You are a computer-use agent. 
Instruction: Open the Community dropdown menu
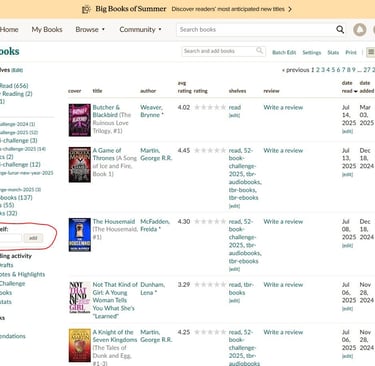(x=140, y=29)
